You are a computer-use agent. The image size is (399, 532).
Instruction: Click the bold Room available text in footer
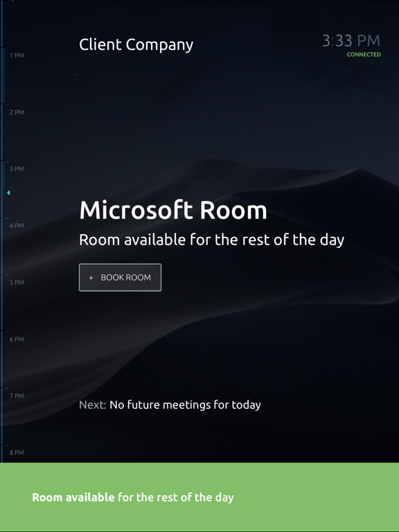tap(73, 497)
